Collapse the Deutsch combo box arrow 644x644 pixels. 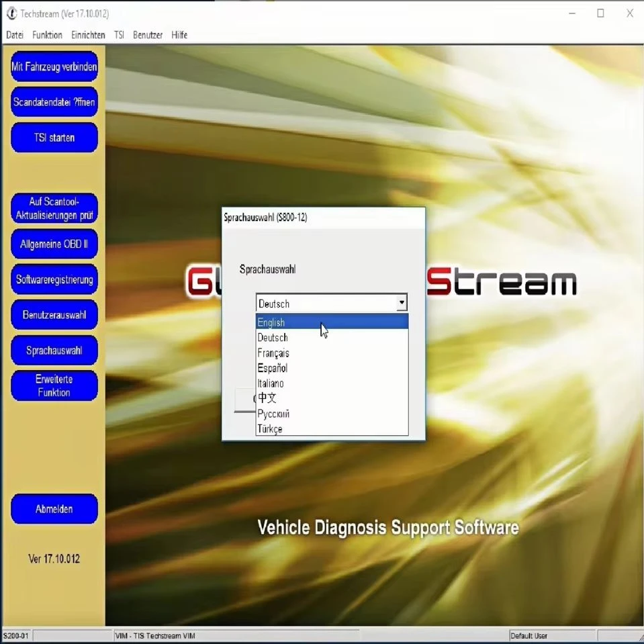pyautogui.click(x=402, y=303)
